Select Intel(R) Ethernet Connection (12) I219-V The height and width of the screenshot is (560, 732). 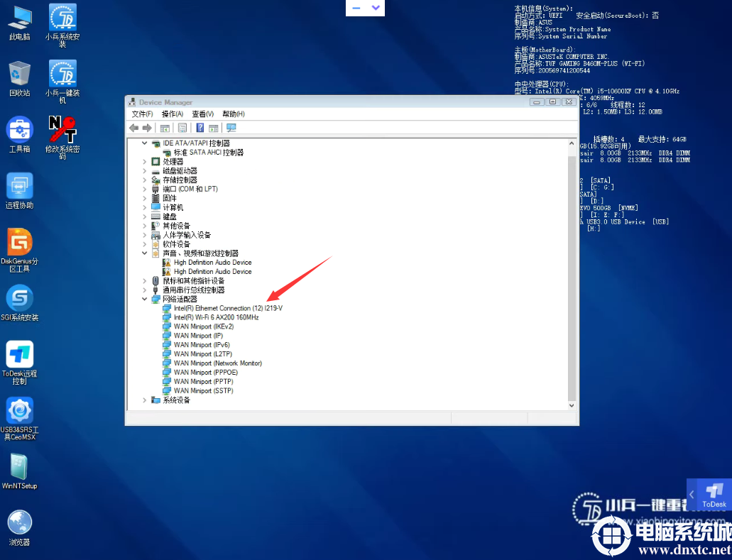coord(228,309)
